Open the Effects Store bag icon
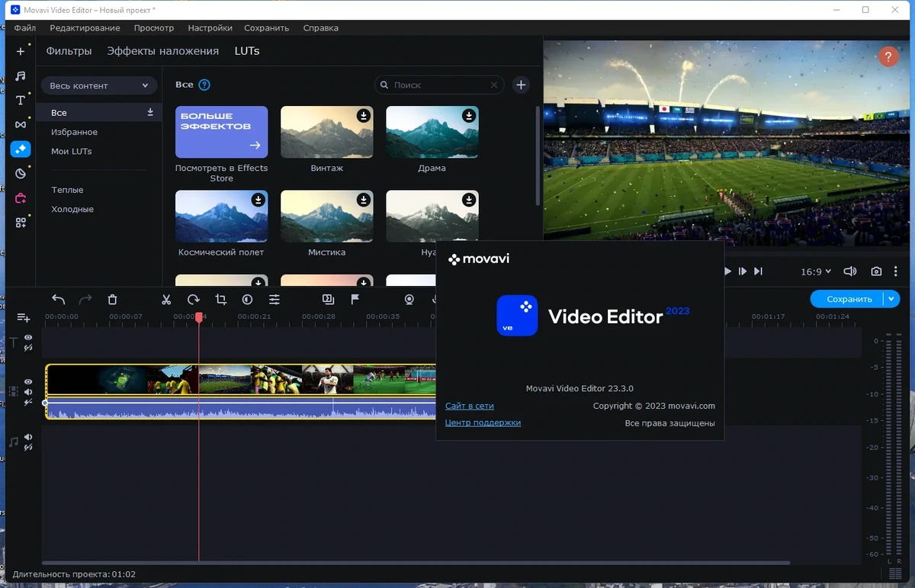 pyautogui.click(x=21, y=198)
